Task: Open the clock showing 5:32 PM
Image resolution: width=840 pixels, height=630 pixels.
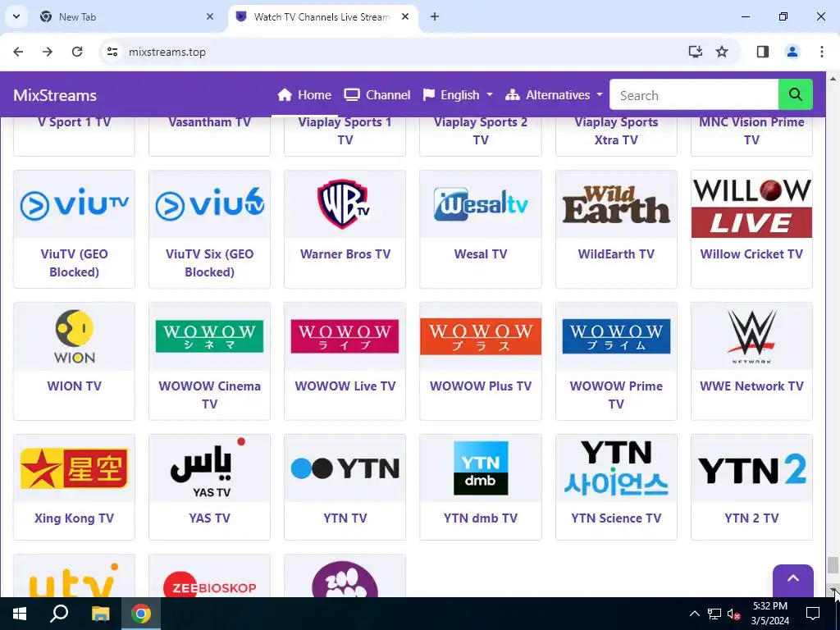Action: [769, 614]
